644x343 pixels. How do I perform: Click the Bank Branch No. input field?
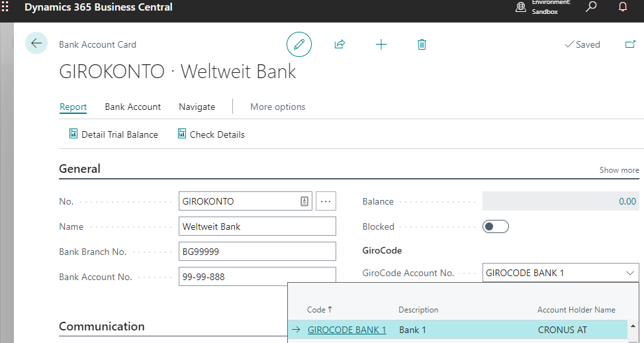tap(257, 252)
